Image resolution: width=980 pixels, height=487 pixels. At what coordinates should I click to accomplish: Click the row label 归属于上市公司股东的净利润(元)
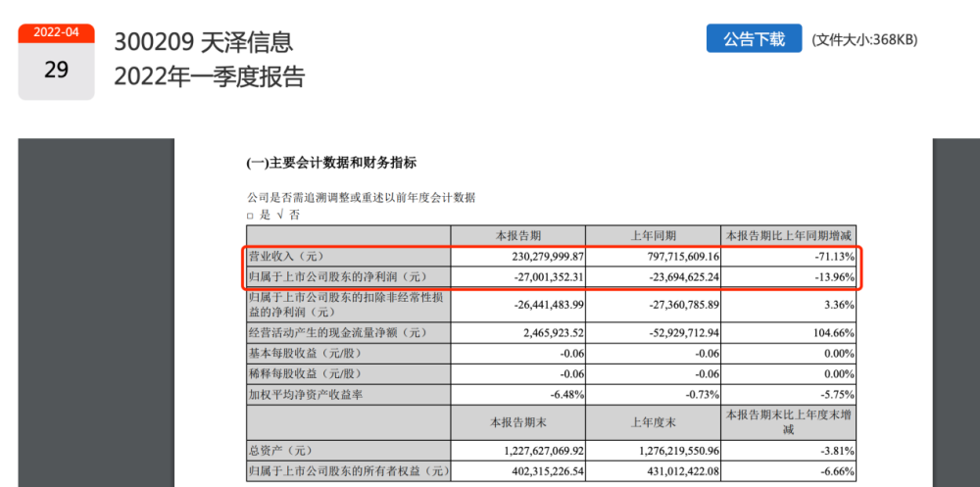pyautogui.click(x=339, y=277)
